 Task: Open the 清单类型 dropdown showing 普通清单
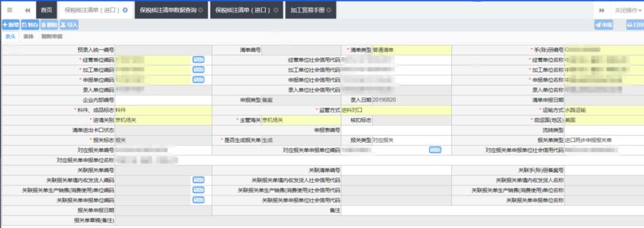(411, 50)
